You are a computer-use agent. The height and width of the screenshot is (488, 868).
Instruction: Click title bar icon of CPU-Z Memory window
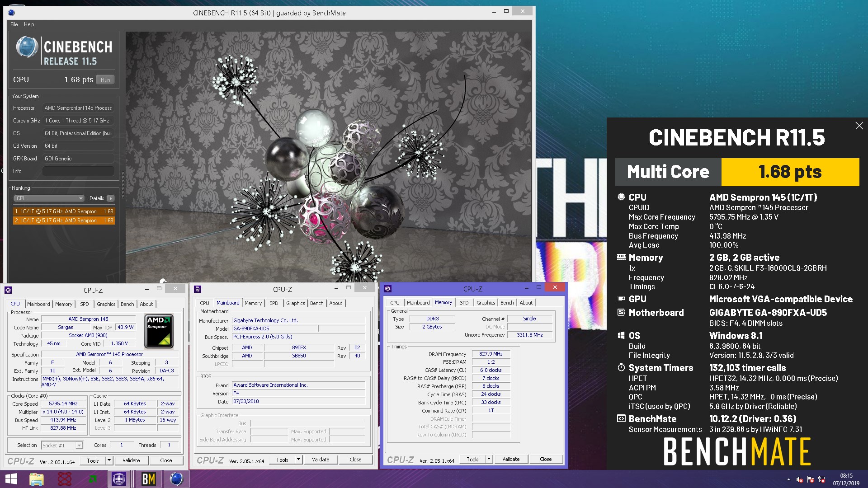click(x=388, y=289)
